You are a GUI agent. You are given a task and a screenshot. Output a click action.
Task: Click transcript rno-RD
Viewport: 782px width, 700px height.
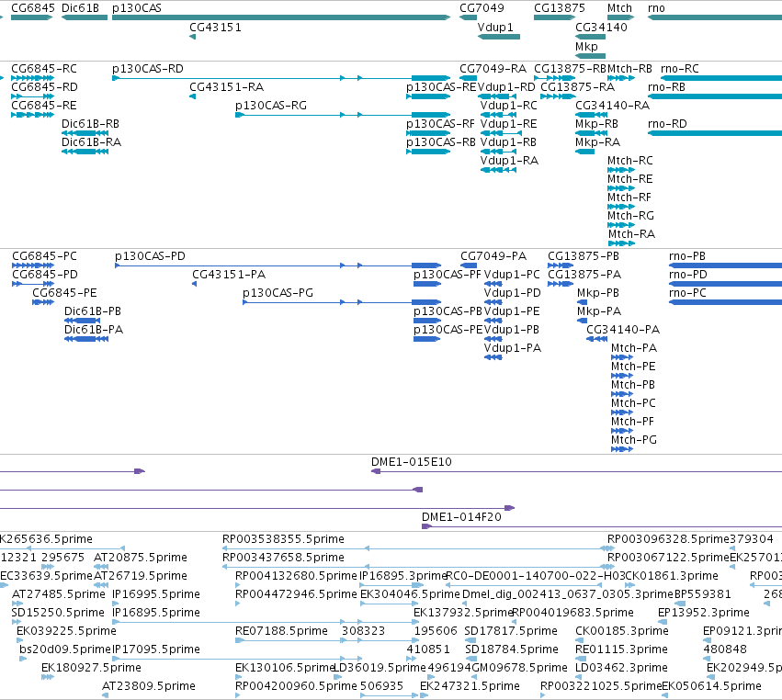(x=667, y=124)
